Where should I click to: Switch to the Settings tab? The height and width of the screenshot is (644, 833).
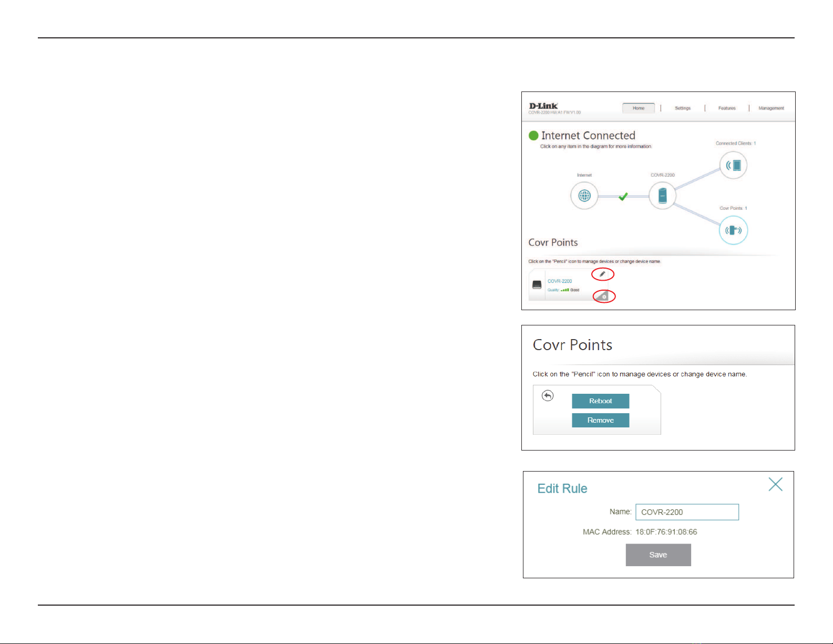point(683,108)
